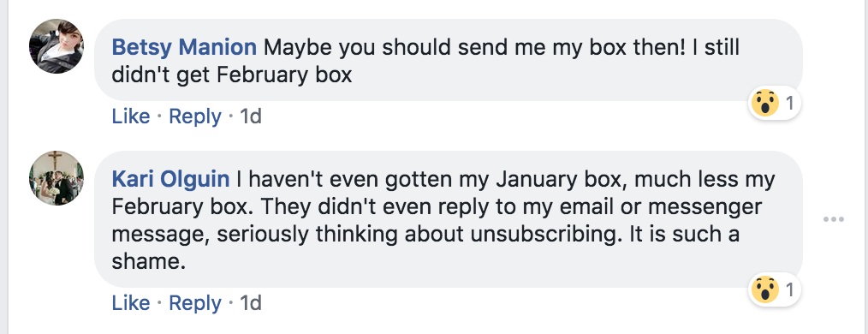868x334 pixels.
Task: Click Wow reaction emoji on Betsy's comment
Action: [765, 103]
